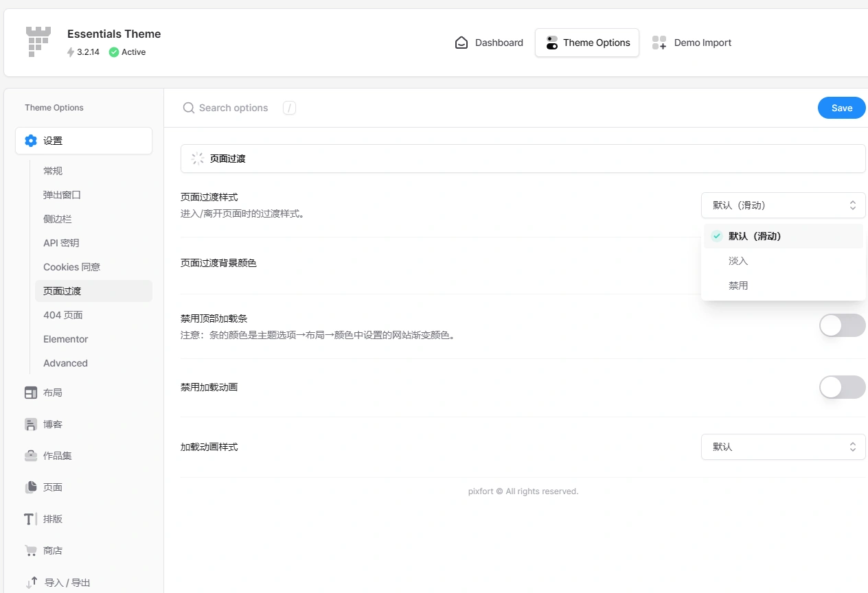Select 禁用 in the transition style dropdown
868x593 pixels.
coord(738,285)
